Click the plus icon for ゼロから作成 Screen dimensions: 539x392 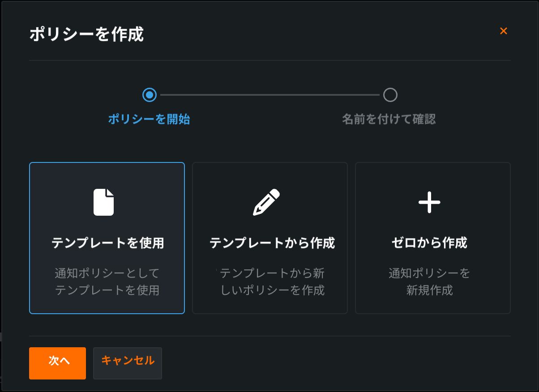429,202
